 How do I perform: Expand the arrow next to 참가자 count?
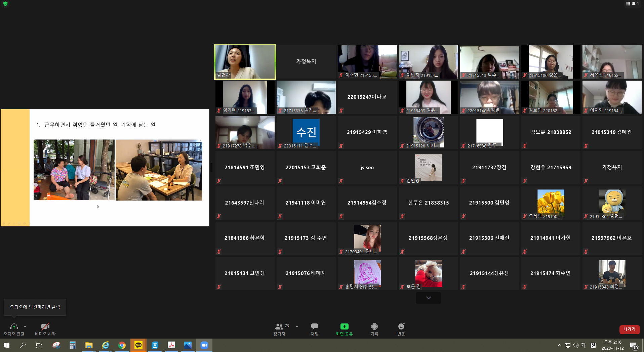point(297,326)
